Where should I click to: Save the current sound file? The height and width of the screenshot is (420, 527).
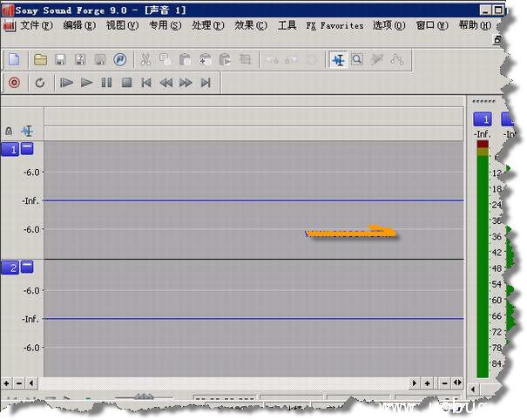tap(60, 60)
